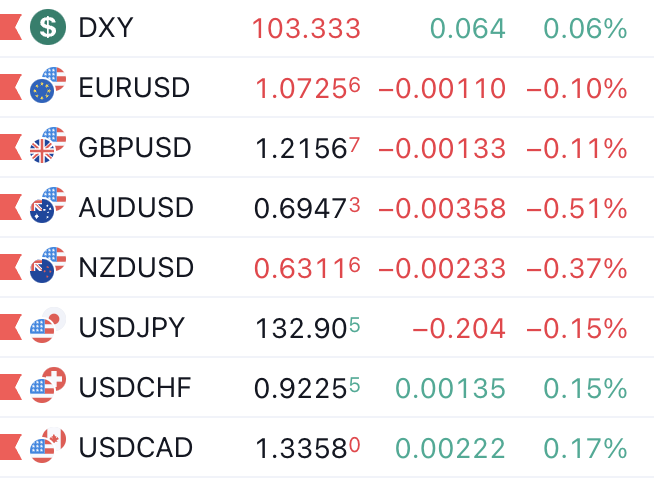
Task: Open the EURUSD symbol row
Action: click(134, 89)
